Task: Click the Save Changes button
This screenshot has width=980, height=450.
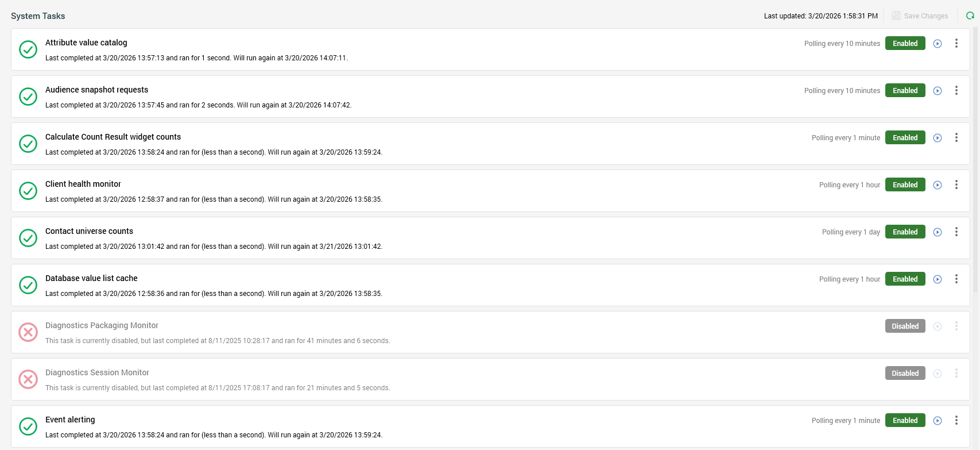Action: click(x=920, y=16)
